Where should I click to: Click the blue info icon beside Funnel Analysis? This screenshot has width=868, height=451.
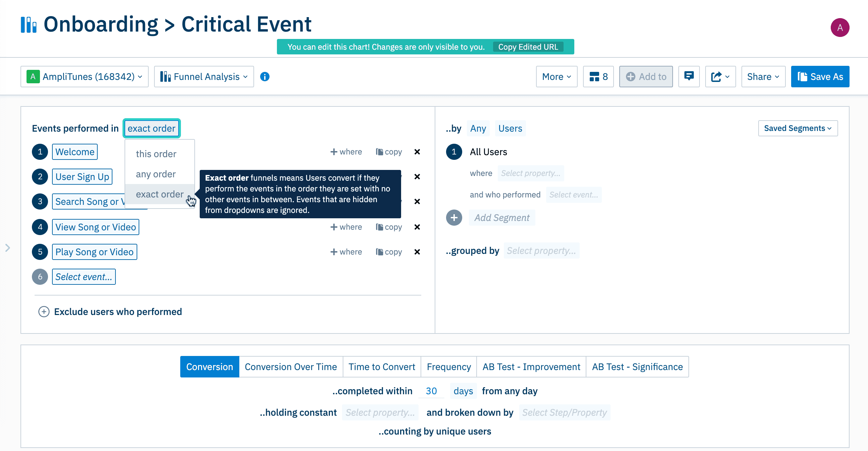pos(264,77)
